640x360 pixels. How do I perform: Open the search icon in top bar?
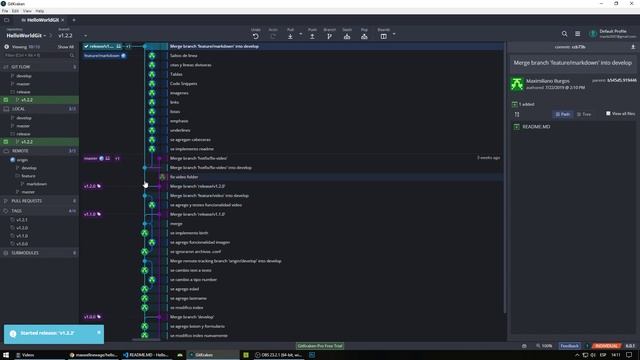point(564,34)
